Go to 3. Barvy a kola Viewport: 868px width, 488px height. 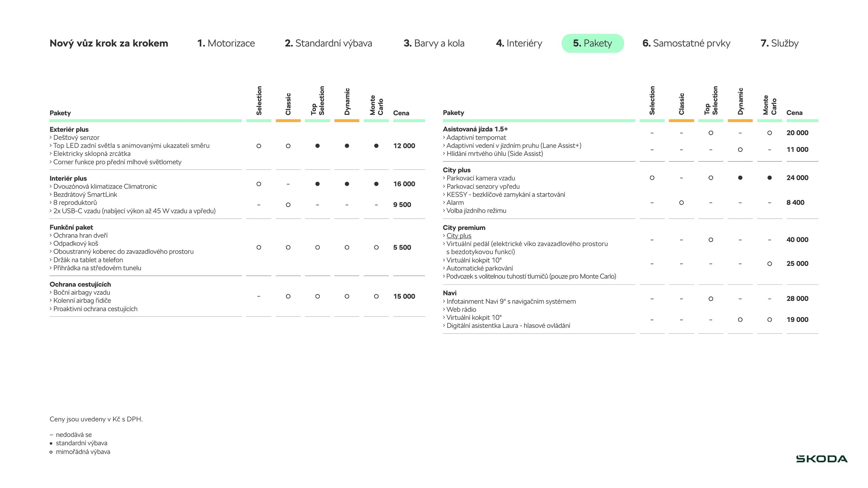[x=434, y=43]
